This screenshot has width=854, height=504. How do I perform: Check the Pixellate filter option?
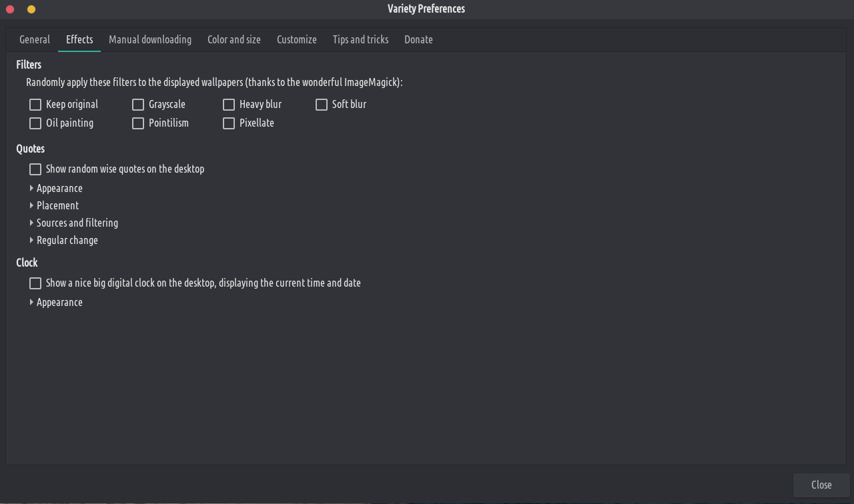pos(229,123)
